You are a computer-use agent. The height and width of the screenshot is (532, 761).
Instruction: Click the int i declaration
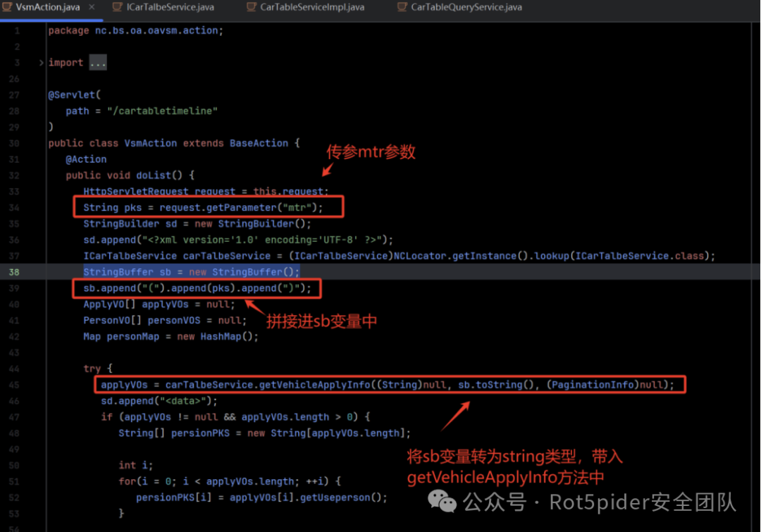click(x=135, y=465)
